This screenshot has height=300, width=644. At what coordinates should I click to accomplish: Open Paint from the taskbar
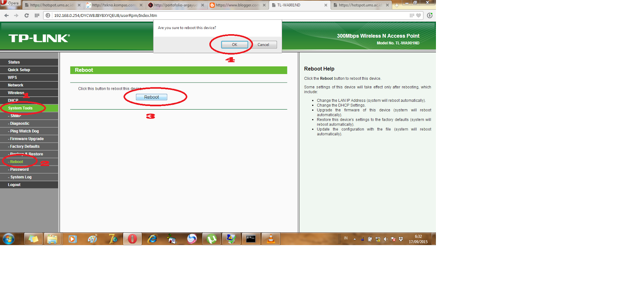pos(93,239)
